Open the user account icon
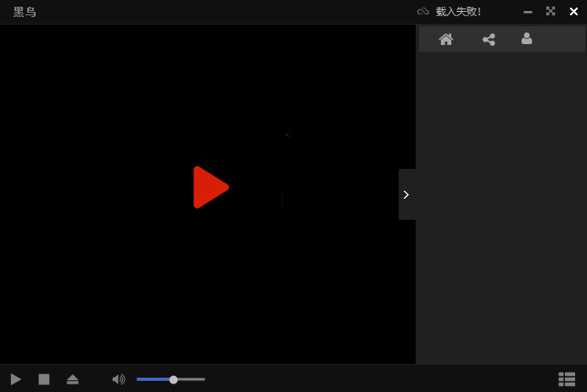 pyautogui.click(x=527, y=38)
